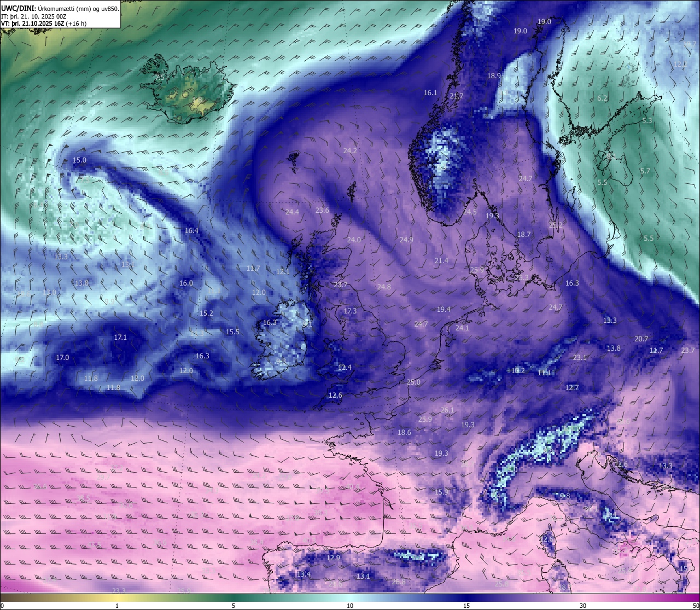Viewport: 700px width, 610px height.
Task: Click the 24.9 value over the North Sea
Action: click(406, 240)
